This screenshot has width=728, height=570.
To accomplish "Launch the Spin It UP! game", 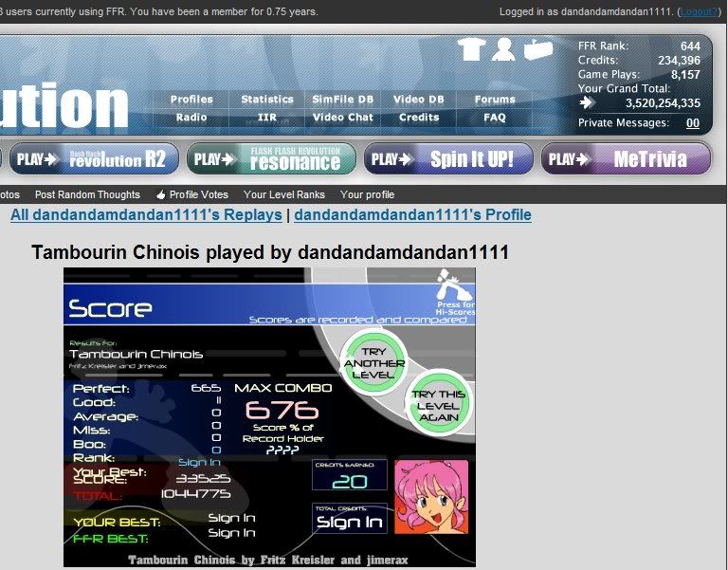I will pyautogui.click(x=448, y=159).
